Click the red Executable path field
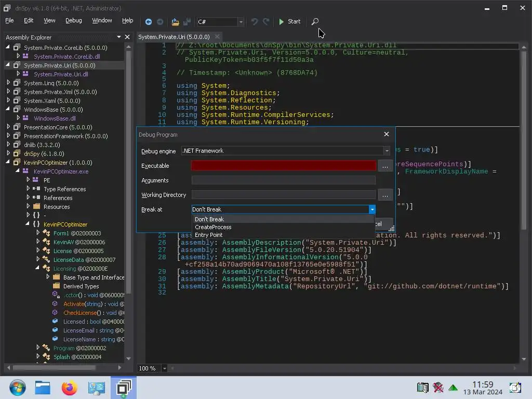Image resolution: width=532 pixels, height=399 pixels. point(284,166)
